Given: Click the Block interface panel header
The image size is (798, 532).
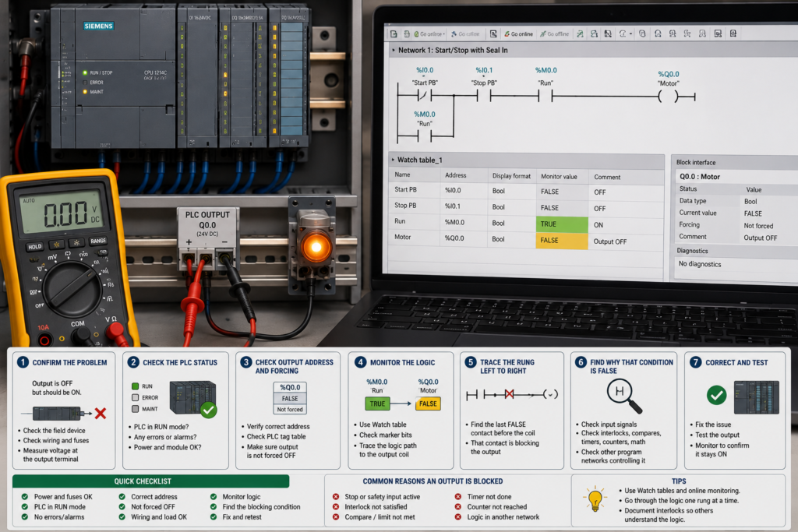Looking at the screenshot, I should click(x=734, y=162).
